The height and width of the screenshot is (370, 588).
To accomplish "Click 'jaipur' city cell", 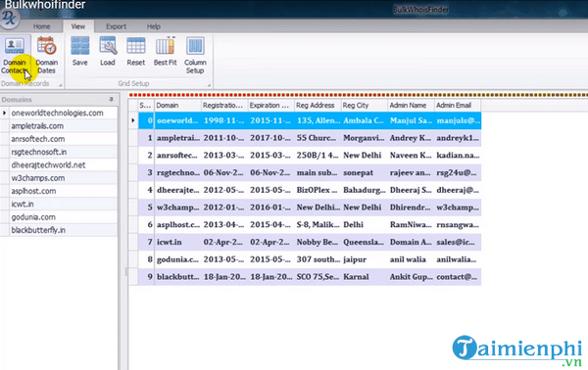I will [x=364, y=259].
